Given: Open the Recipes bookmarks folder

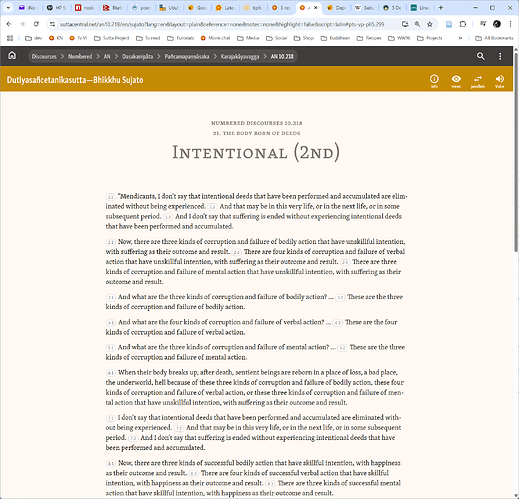Looking at the screenshot, I should pyautogui.click(x=369, y=38).
